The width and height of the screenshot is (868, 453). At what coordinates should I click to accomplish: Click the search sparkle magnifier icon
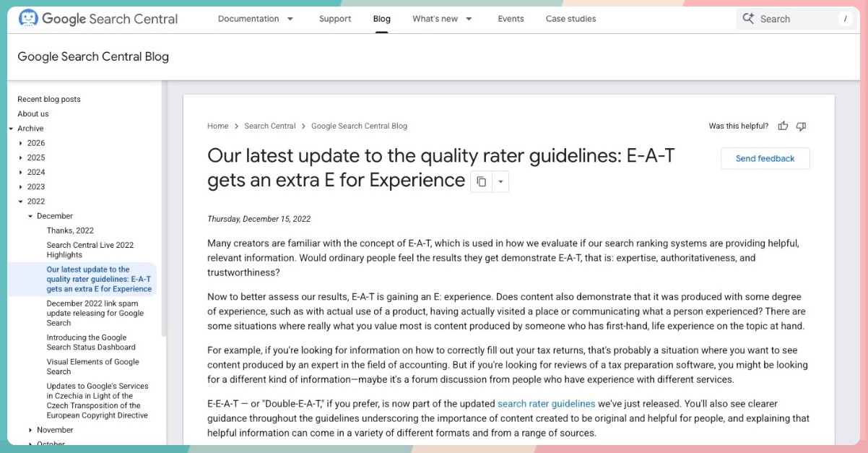pos(748,19)
